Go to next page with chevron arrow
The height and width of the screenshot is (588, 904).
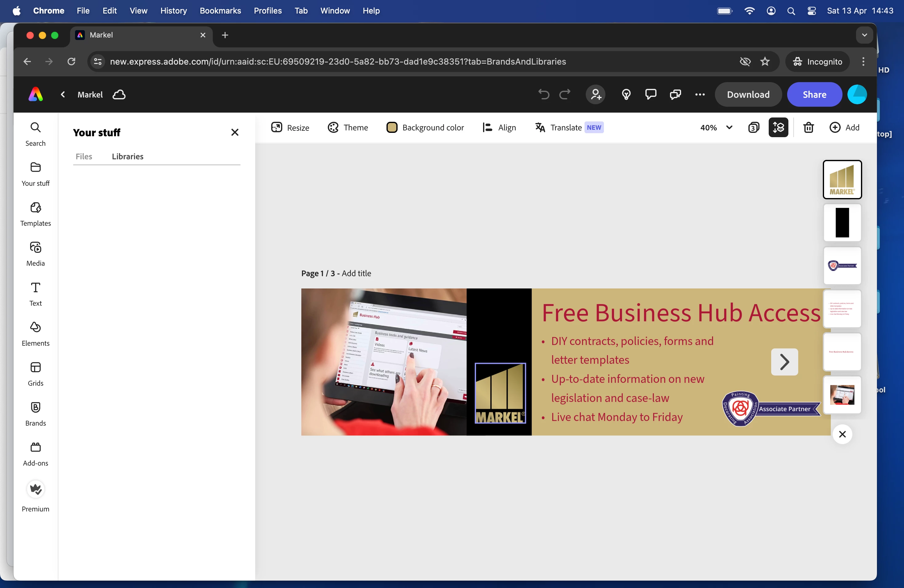pos(784,362)
